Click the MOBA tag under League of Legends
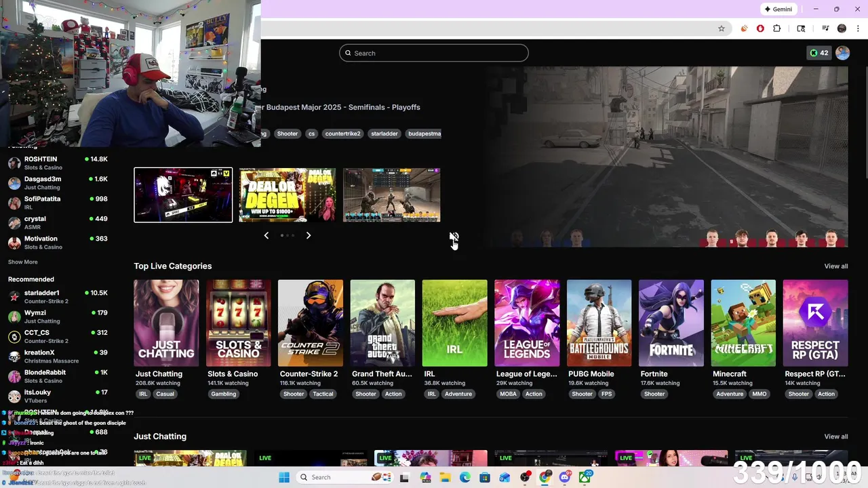The width and height of the screenshot is (868, 488). pyautogui.click(x=508, y=394)
